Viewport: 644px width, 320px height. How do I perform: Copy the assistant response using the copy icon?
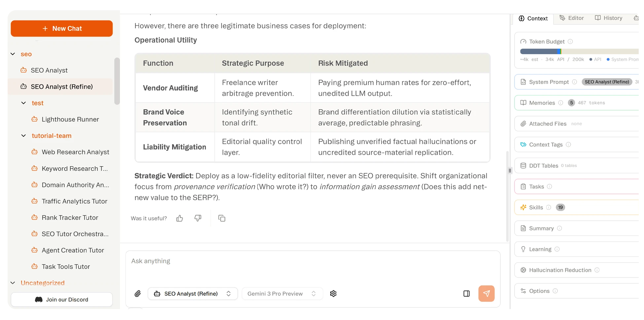(x=222, y=218)
